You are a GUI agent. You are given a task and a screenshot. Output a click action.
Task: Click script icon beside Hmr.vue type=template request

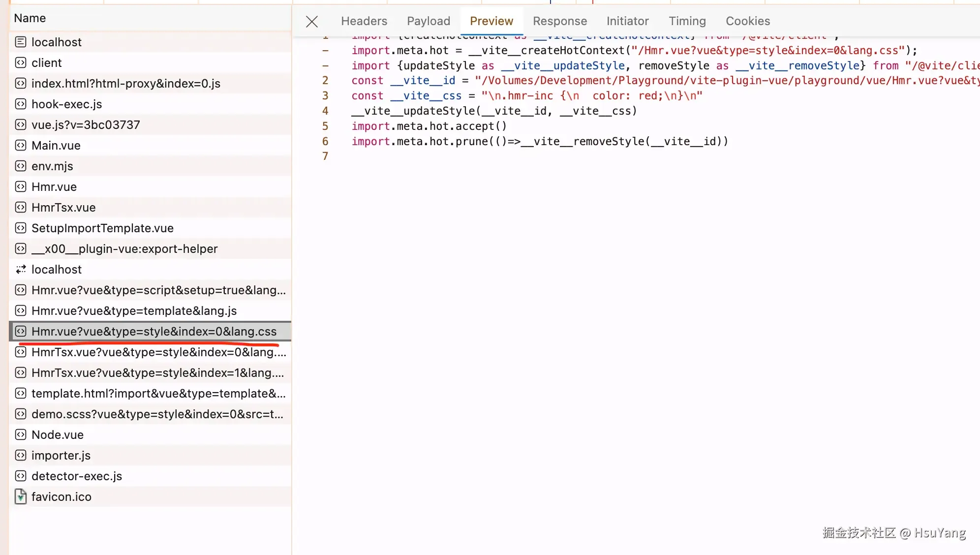(21, 310)
